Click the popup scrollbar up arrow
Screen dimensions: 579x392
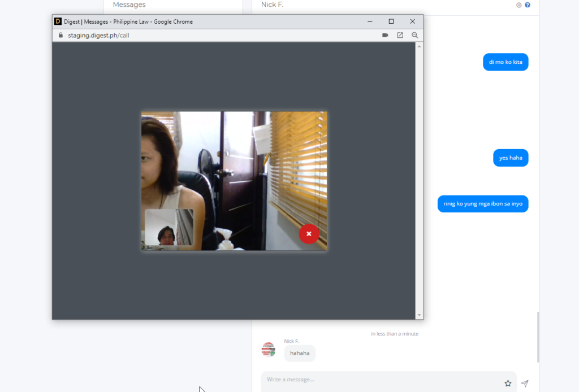[419, 46]
